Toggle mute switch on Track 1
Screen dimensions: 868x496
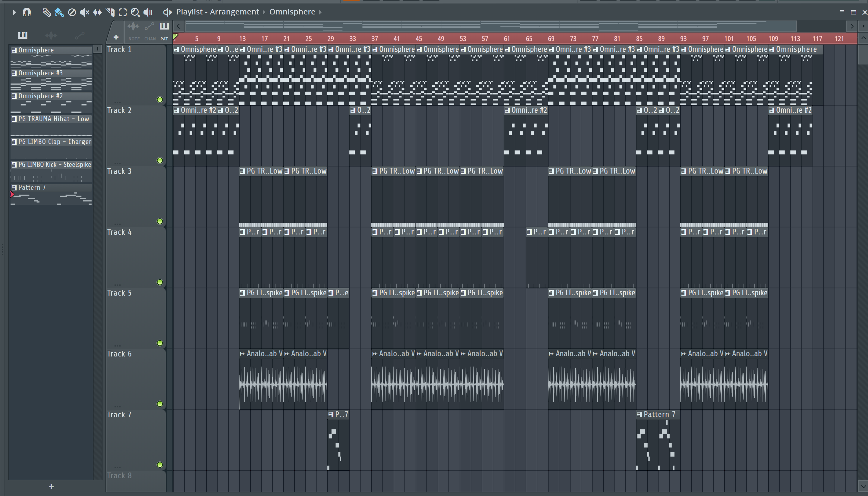(160, 99)
